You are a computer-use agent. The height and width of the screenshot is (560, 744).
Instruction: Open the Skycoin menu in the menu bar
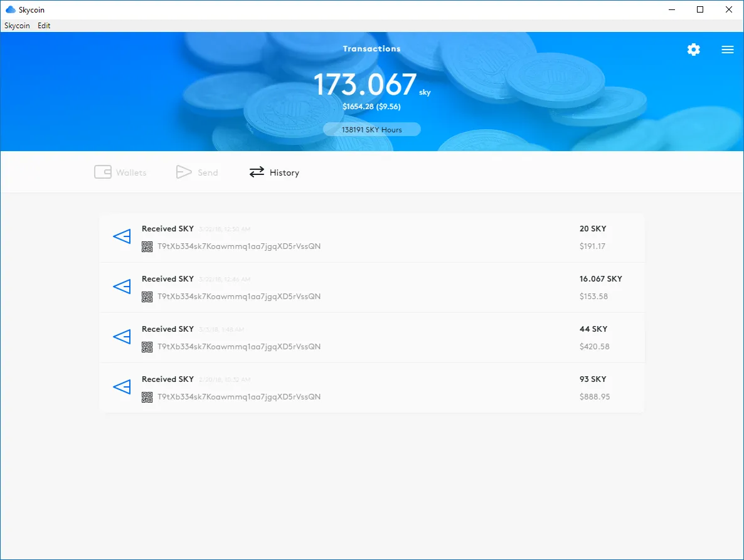coord(17,26)
